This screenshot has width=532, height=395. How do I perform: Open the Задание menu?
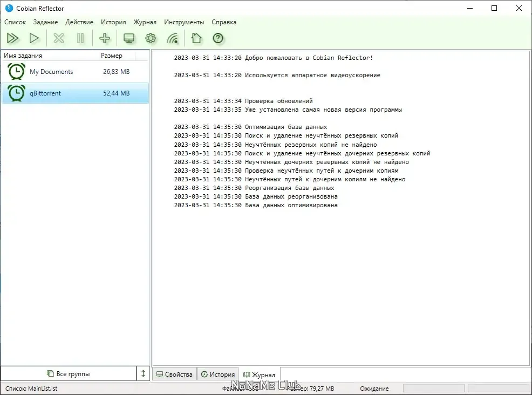tap(45, 22)
